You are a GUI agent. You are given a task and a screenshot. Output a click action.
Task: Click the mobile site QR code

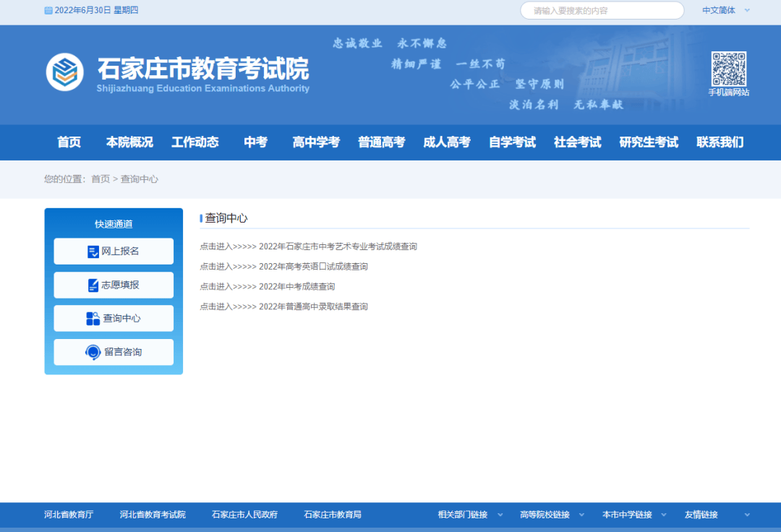(729, 69)
